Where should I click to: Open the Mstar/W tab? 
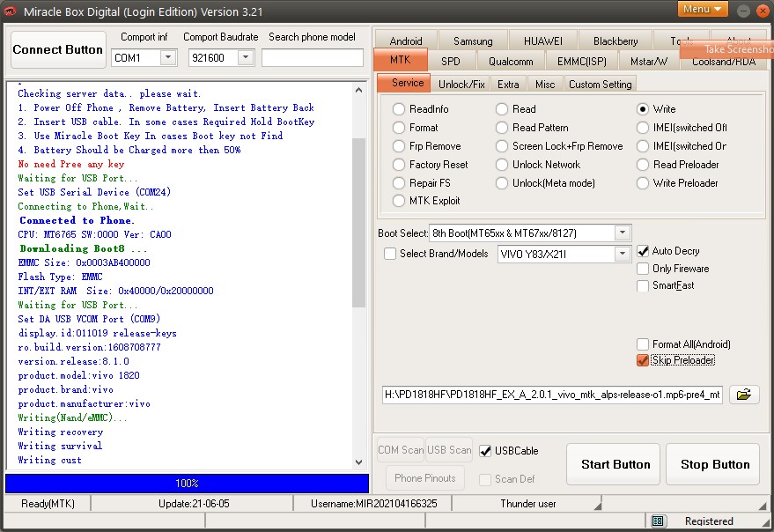coord(649,62)
